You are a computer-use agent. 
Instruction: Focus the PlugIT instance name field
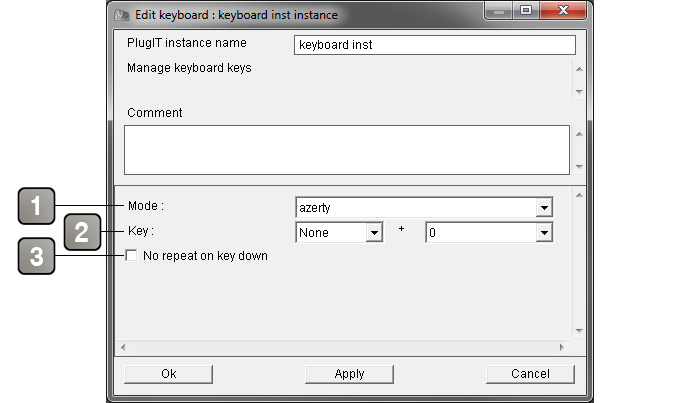click(x=434, y=45)
